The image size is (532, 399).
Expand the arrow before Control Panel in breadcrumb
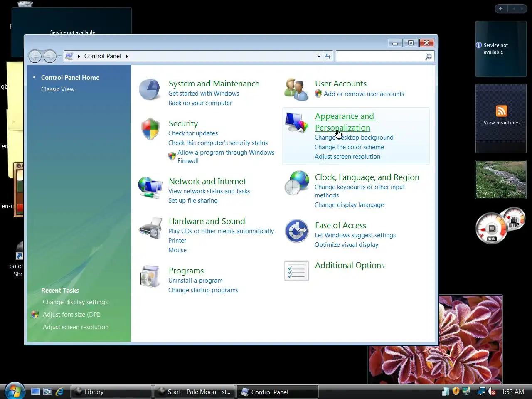tap(79, 56)
